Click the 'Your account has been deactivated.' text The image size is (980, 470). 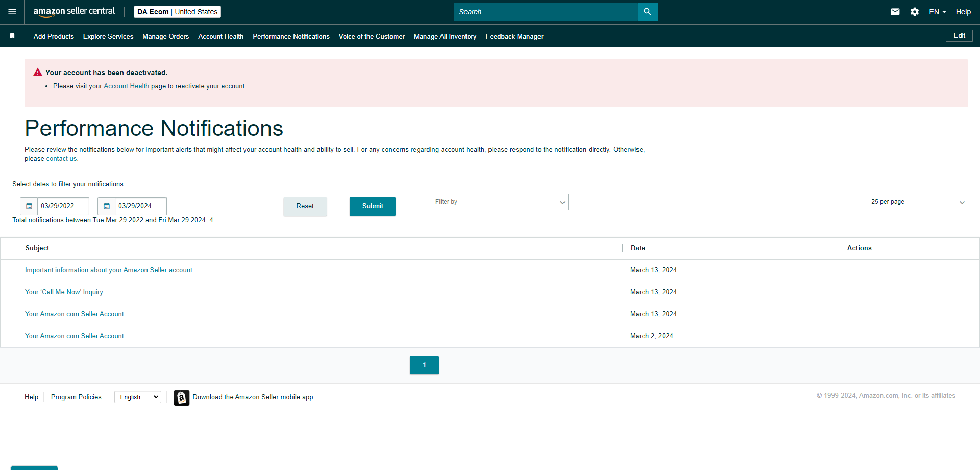tap(106, 73)
